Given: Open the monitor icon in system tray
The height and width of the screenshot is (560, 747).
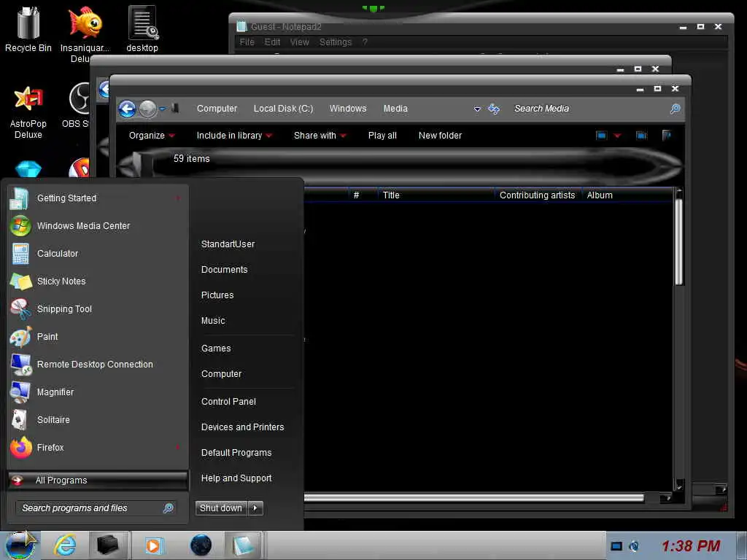Looking at the screenshot, I should [x=616, y=546].
